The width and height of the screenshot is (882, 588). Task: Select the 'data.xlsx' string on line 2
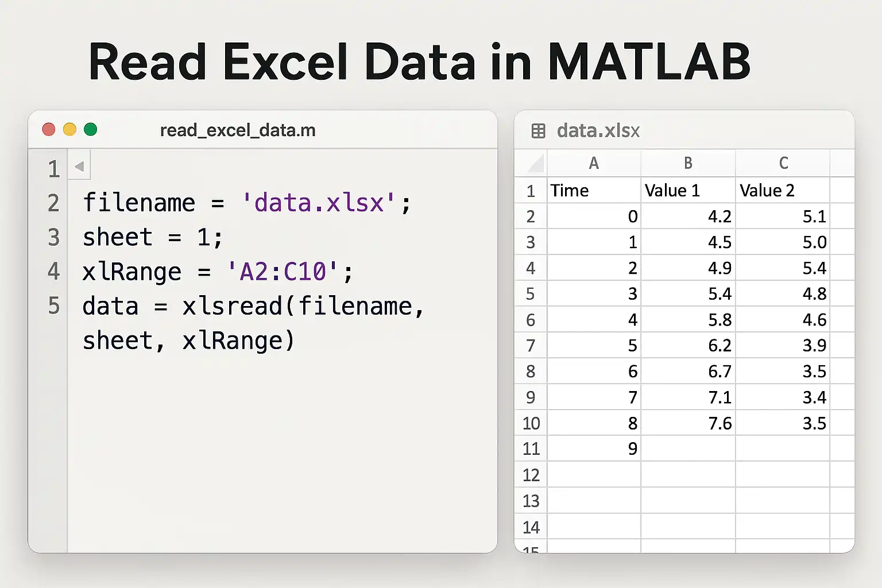pyautogui.click(x=319, y=202)
